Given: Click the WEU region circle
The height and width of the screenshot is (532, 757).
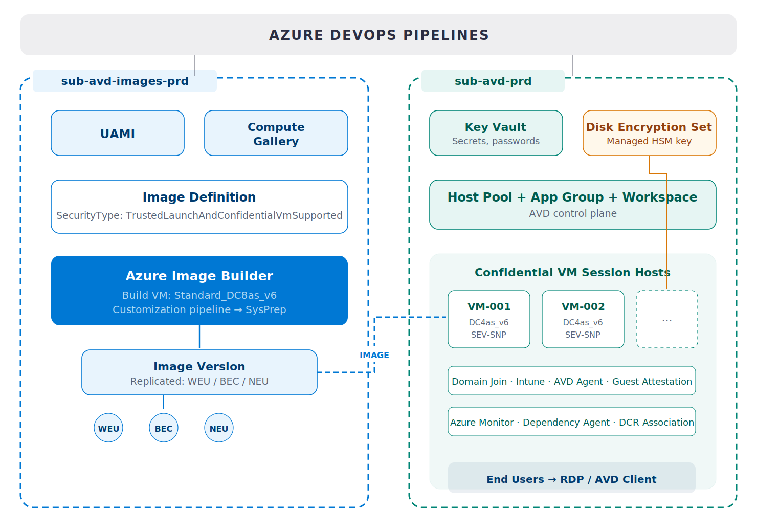Looking at the screenshot, I should point(108,428).
